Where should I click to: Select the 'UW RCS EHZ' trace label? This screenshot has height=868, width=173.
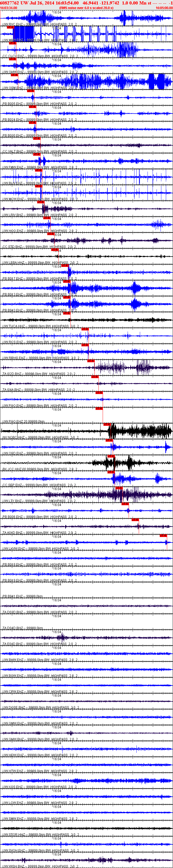(40, 342)
